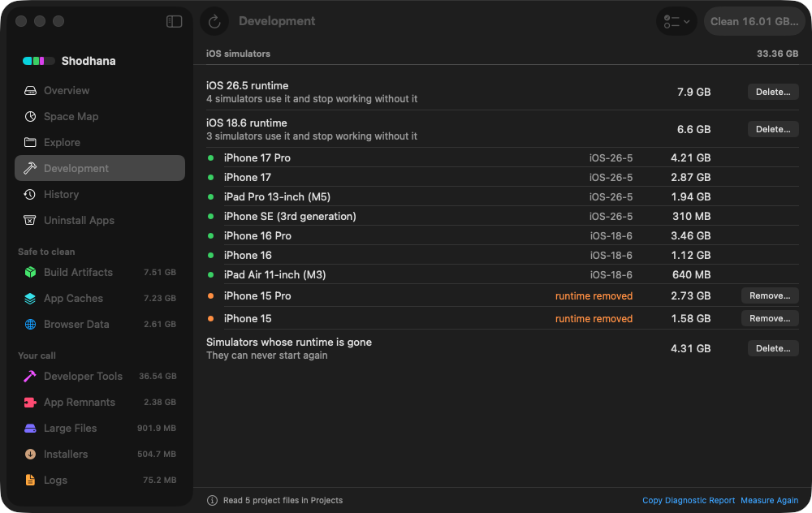Click the Clean 16.01 GB button
The width and height of the screenshot is (812, 513).
754,21
